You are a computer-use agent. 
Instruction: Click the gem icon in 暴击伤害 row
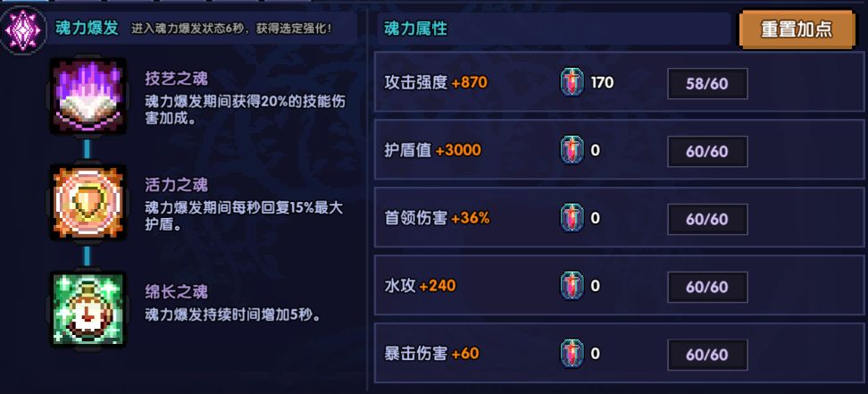tap(572, 353)
